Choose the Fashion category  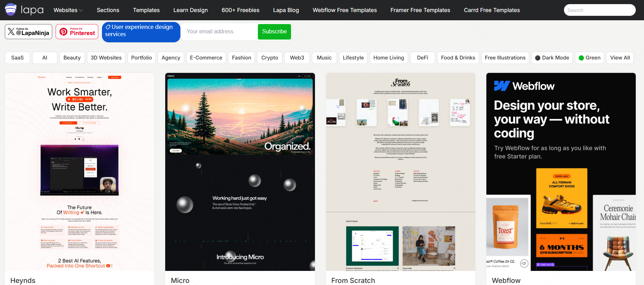coord(241,58)
